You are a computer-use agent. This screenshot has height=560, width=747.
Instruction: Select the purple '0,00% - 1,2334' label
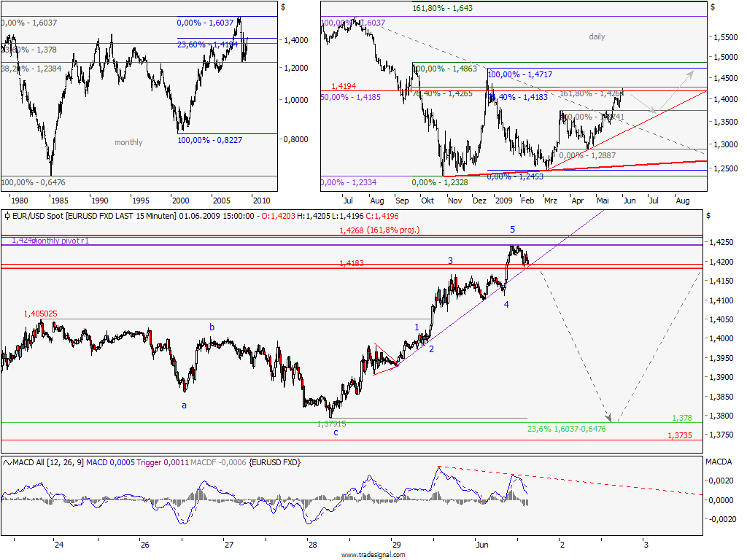[349, 182]
